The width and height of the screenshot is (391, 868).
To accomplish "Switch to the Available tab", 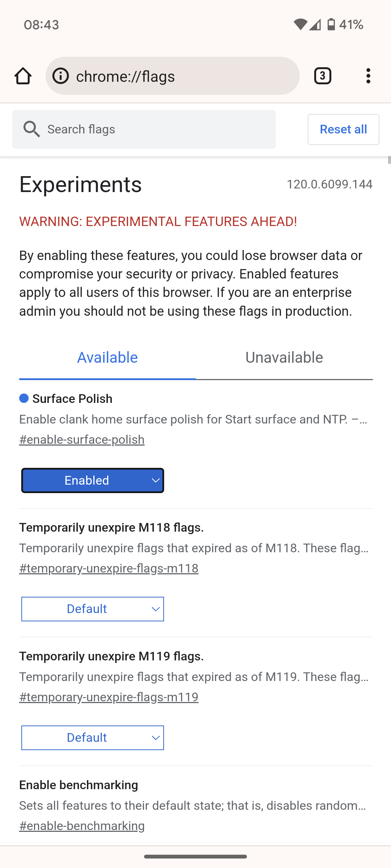I will tap(108, 358).
